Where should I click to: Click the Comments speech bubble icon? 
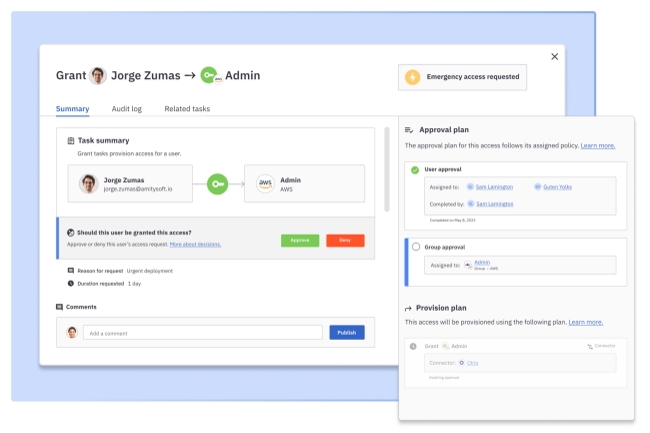point(60,307)
